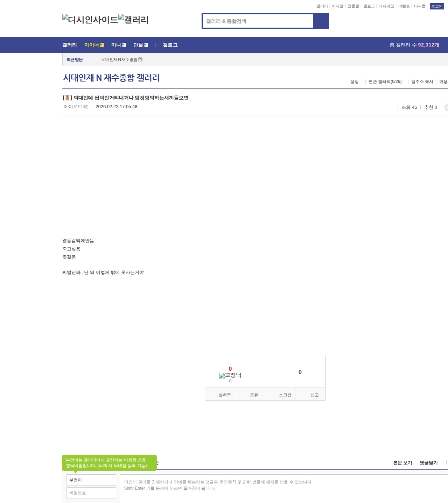
Task: Click the 고정닉 broken image icon
Action: click(230, 375)
